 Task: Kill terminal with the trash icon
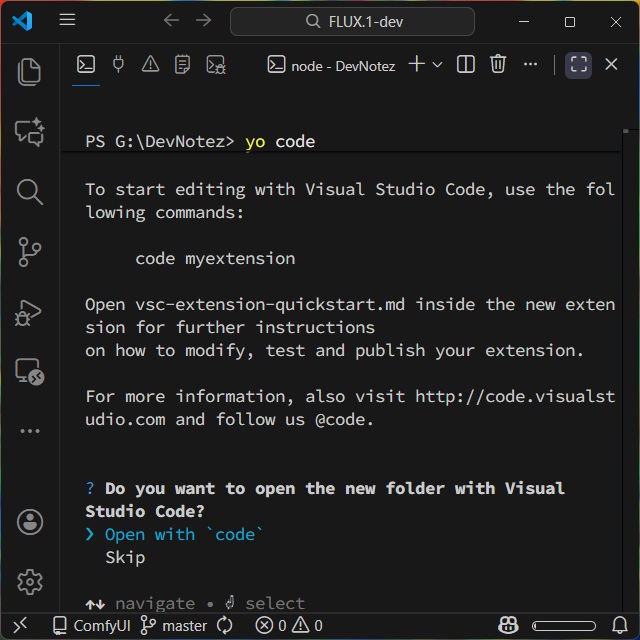(x=498, y=65)
